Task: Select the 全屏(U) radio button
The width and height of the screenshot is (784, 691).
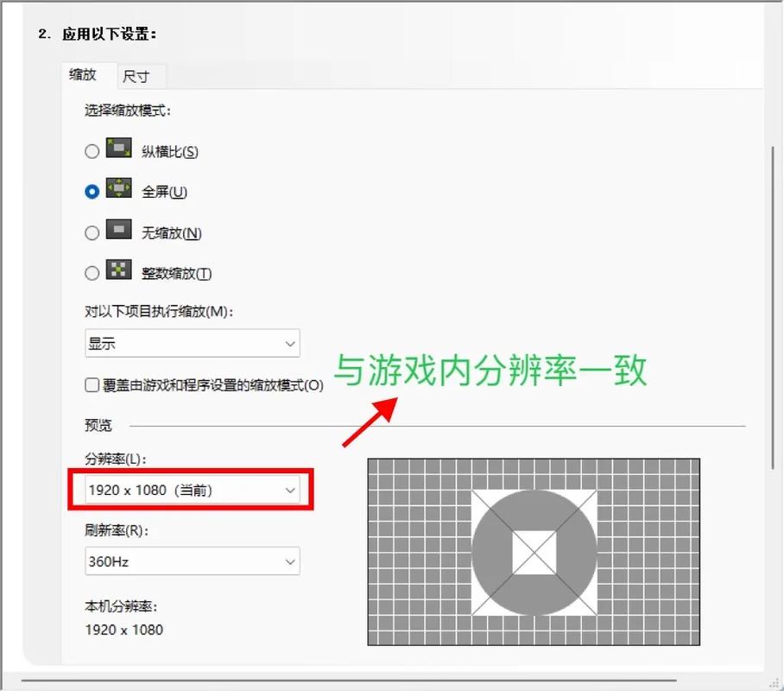Action: (x=92, y=192)
